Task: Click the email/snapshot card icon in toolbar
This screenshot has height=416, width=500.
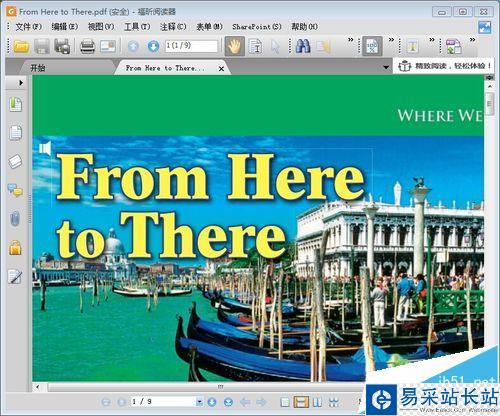Action: [108, 46]
